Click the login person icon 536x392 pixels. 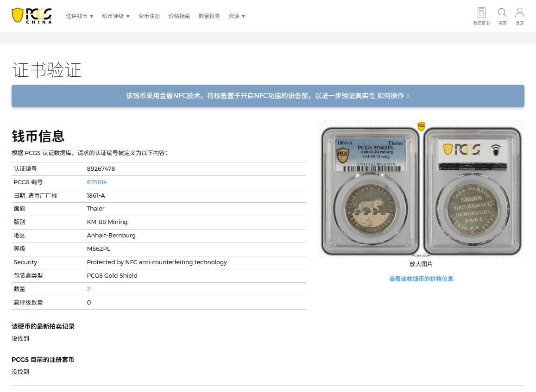click(520, 13)
